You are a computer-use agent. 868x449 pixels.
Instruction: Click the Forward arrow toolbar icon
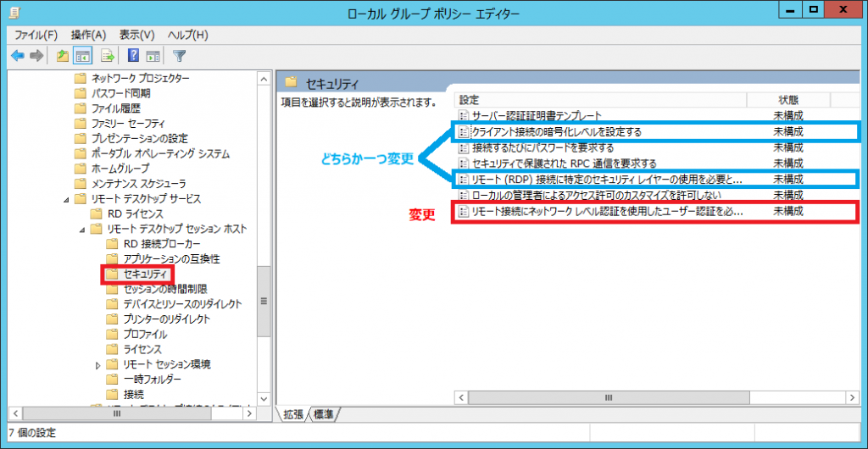pos(36,55)
